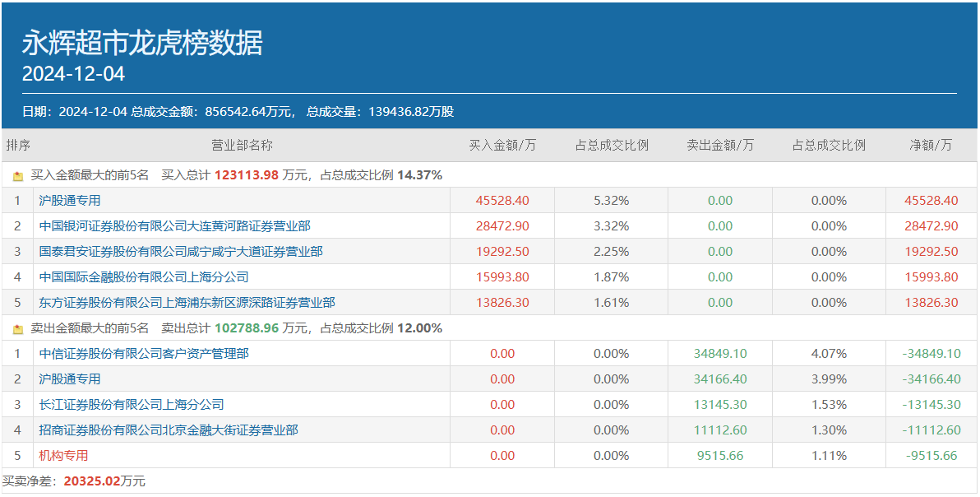
Task: Click the 买卖净差 value 20325.02万元
Action: (104, 481)
